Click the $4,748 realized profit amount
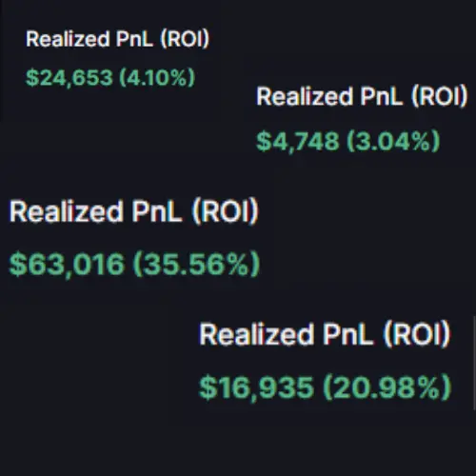Viewport: 476px width, 476px height. [x=298, y=141]
